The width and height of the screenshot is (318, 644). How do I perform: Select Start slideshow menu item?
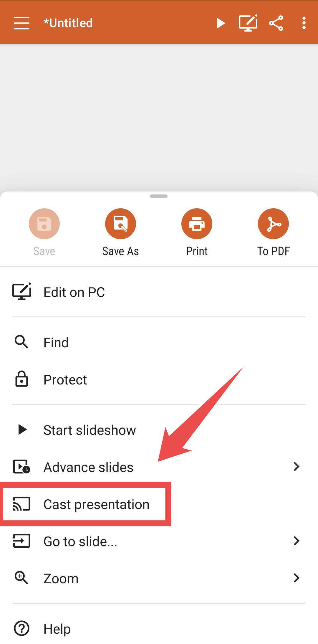tap(159, 430)
